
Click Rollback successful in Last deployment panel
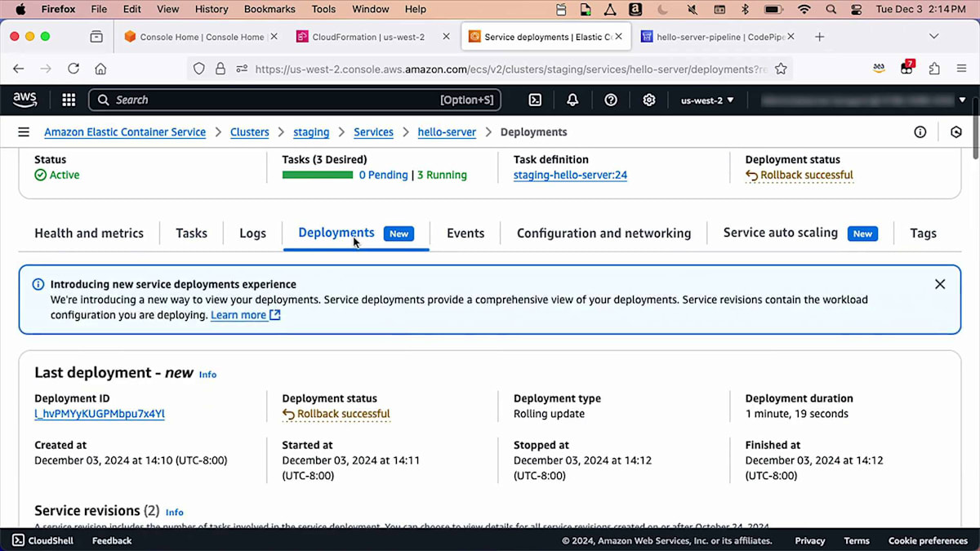pos(336,414)
